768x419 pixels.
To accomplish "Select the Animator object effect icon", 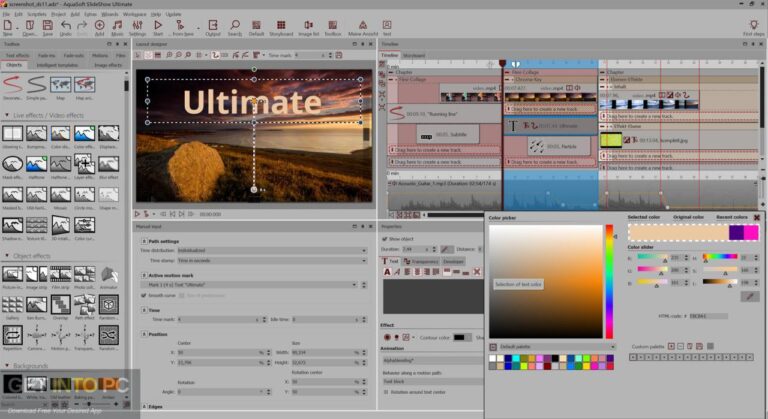I will click(x=109, y=275).
